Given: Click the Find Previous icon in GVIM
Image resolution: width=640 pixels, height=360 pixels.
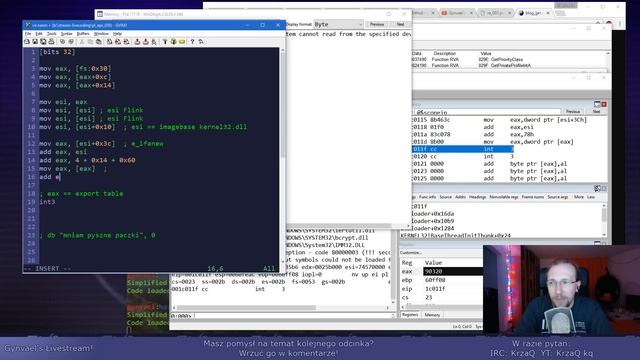Looking at the screenshot, I should pyautogui.click(x=126, y=42).
